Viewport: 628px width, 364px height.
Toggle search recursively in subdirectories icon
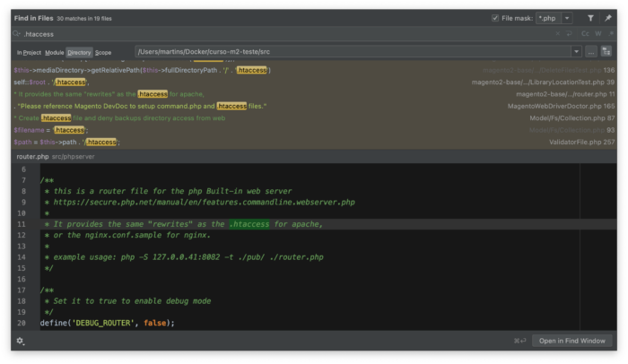pyautogui.click(x=606, y=52)
